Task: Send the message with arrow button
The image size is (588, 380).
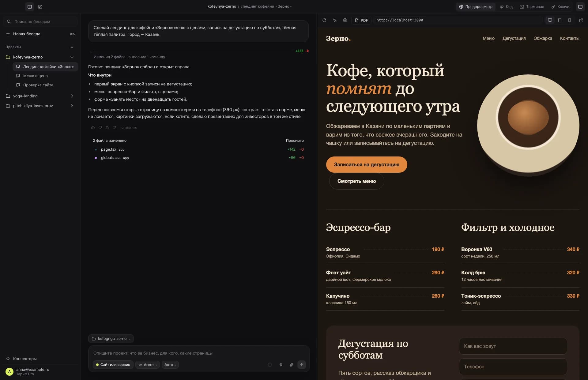Action: (302, 365)
